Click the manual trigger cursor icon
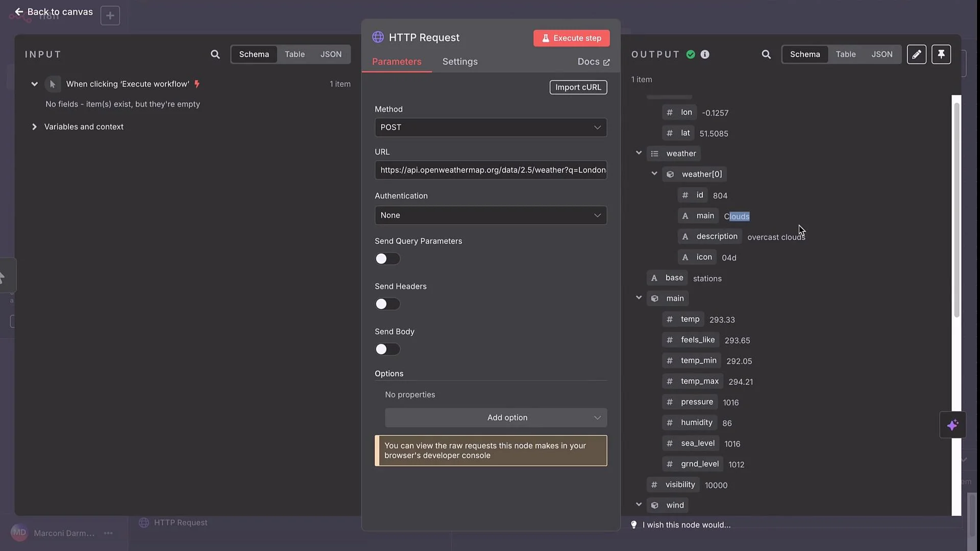The width and height of the screenshot is (980, 551). [x=53, y=84]
